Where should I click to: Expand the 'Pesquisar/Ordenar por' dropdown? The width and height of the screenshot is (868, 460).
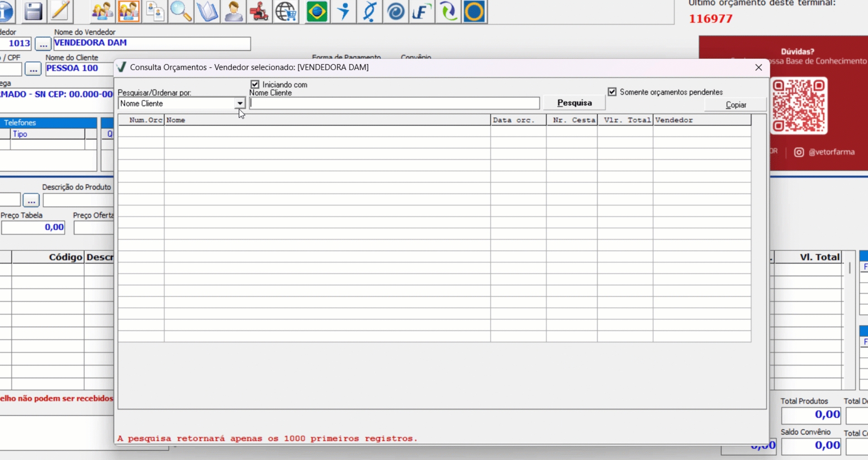click(x=240, y=104)
